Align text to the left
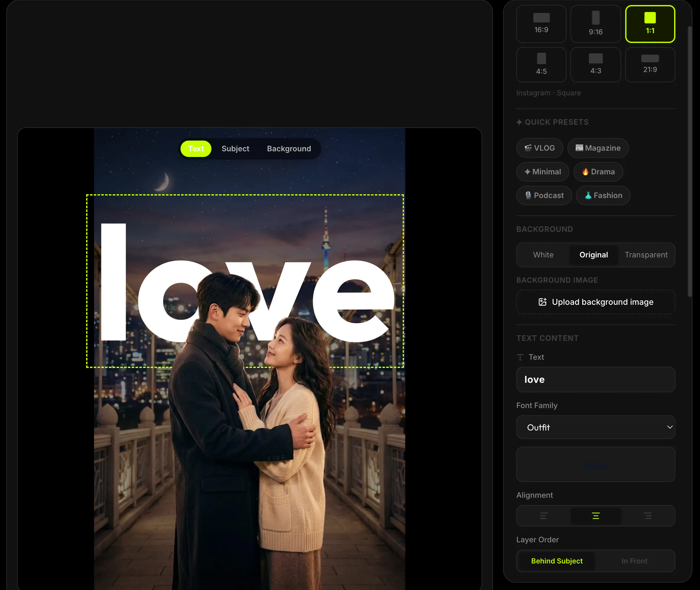 pos(543,516)
